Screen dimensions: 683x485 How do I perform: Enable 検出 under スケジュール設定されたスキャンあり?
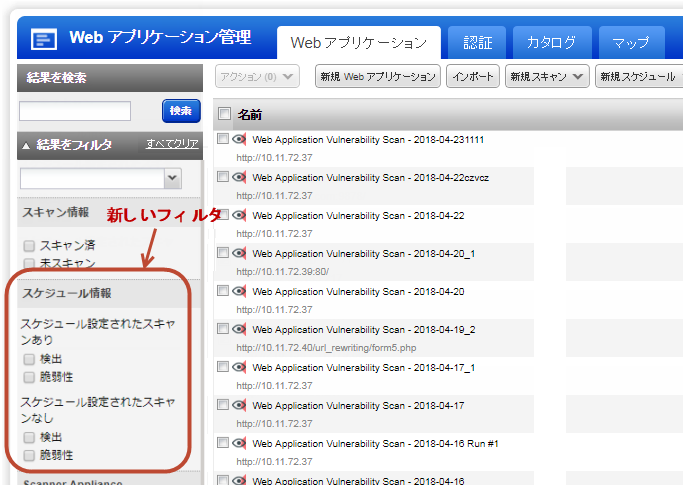point(29,359)
